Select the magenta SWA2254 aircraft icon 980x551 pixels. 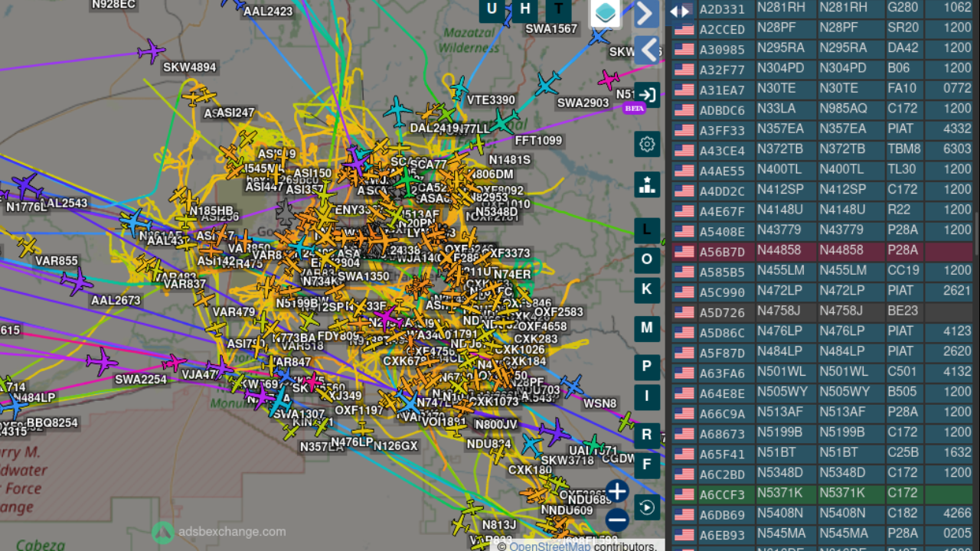click(101, 361)
